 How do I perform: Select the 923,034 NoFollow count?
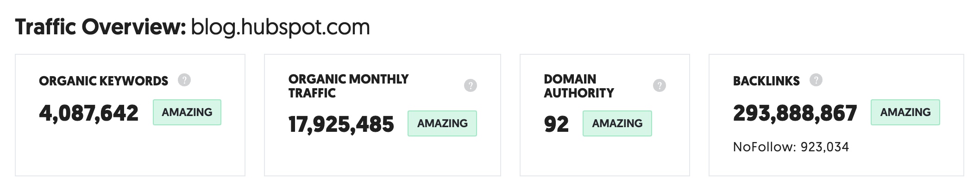pos(825,147)
